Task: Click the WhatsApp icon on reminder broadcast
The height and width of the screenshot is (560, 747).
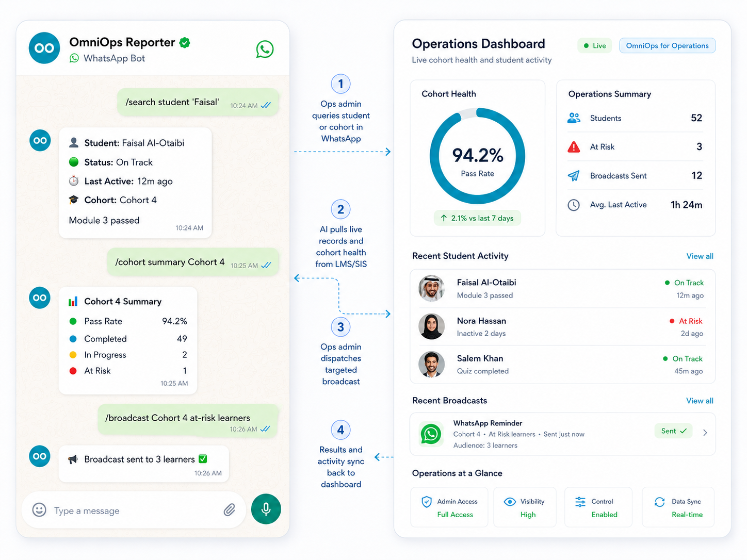Action: pyautogui.click(x=431, y=434)
